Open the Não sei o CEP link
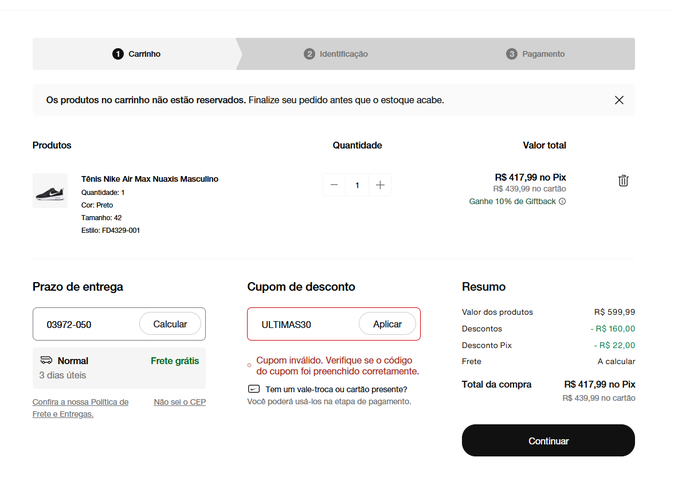Viewport: 674px width, 500px height. pos(180,402)
